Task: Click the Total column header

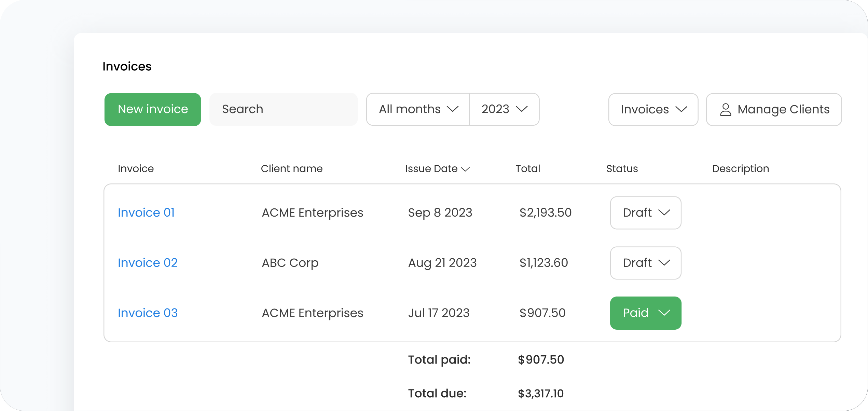Action: [x=527, y=169]
